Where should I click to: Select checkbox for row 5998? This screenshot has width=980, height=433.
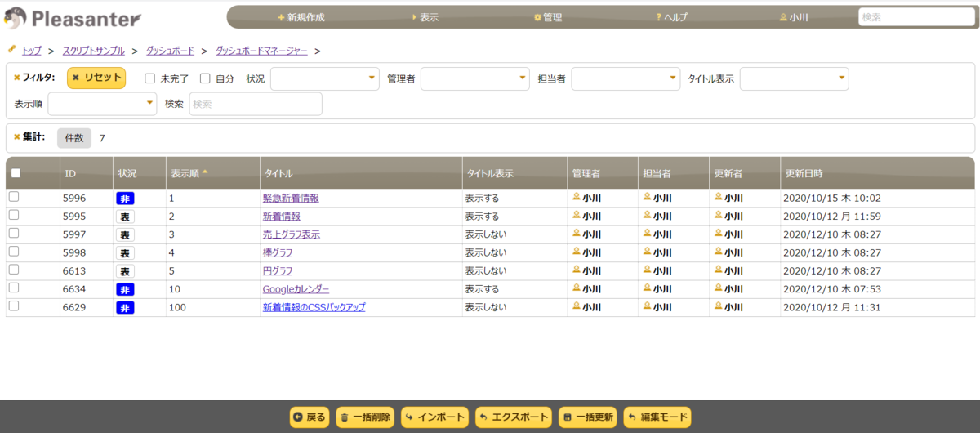14,252
